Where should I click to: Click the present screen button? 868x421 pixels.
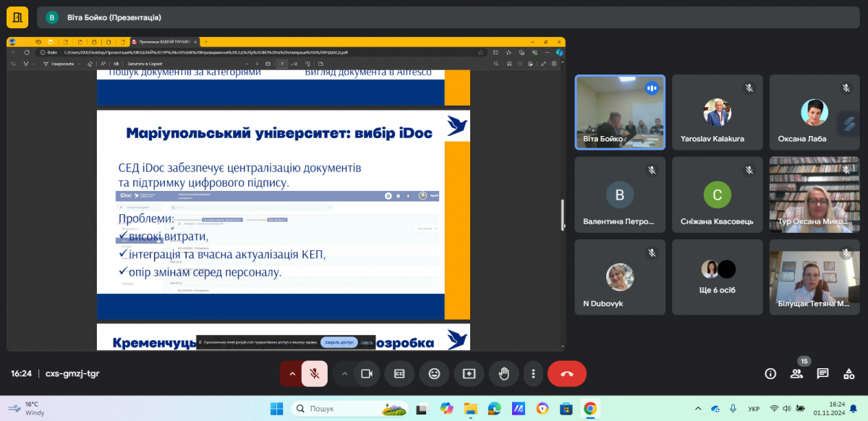[469, 373]
